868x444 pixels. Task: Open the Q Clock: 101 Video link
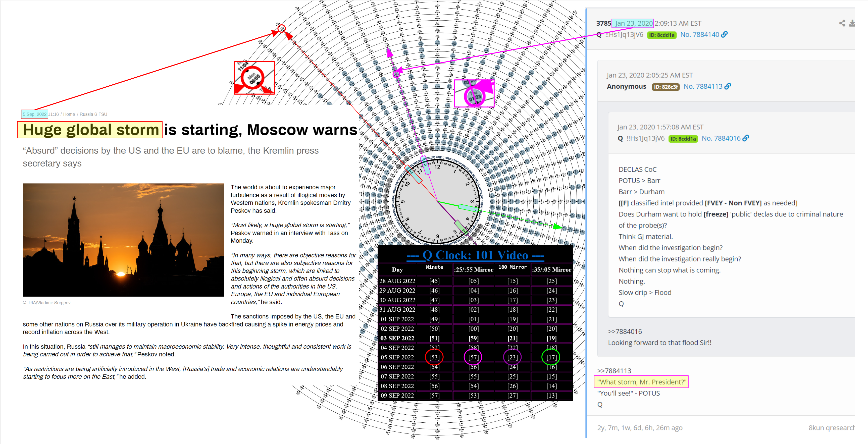point(475,255)
